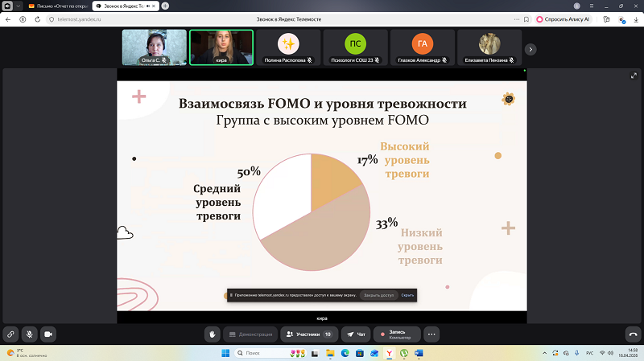The height and width of the screenshot is (361, 644).
Task: Open the Чат chat panel
Action: click(356, 334)
